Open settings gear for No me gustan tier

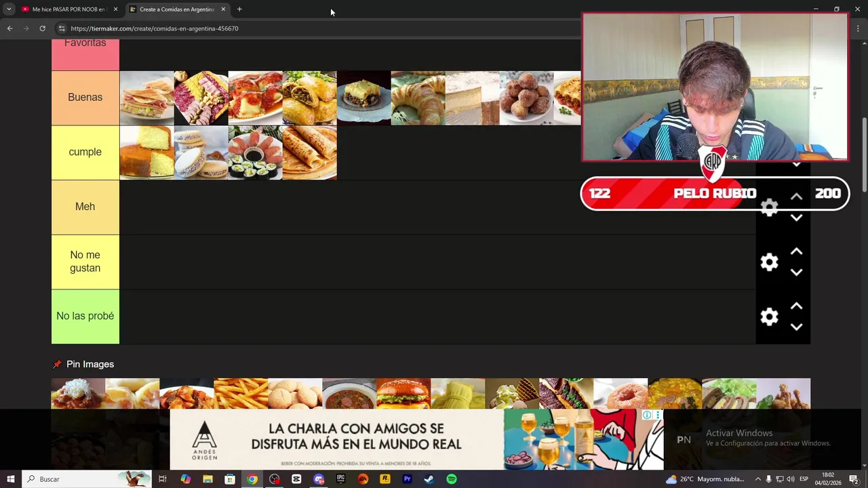coord(769,262)
